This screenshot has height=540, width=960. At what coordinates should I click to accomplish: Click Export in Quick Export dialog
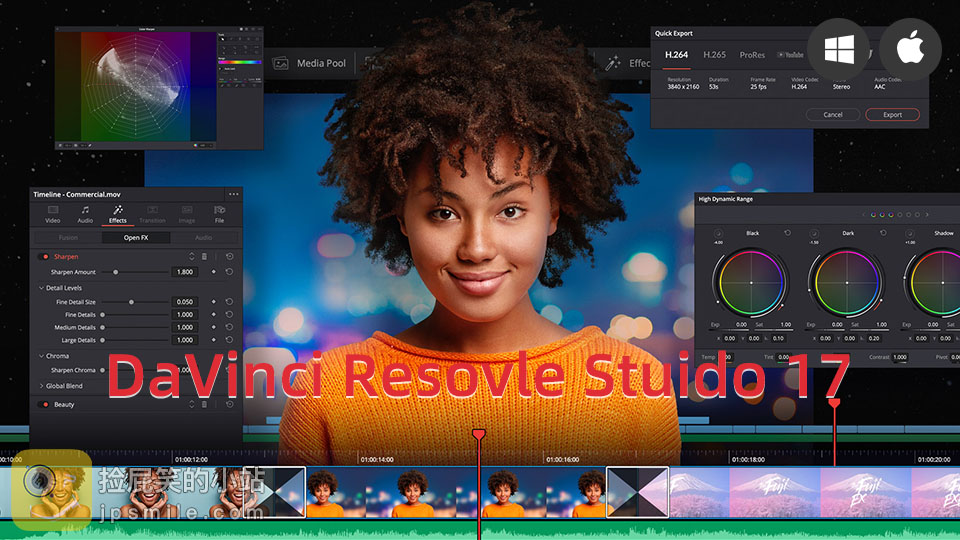click(892, 114)
